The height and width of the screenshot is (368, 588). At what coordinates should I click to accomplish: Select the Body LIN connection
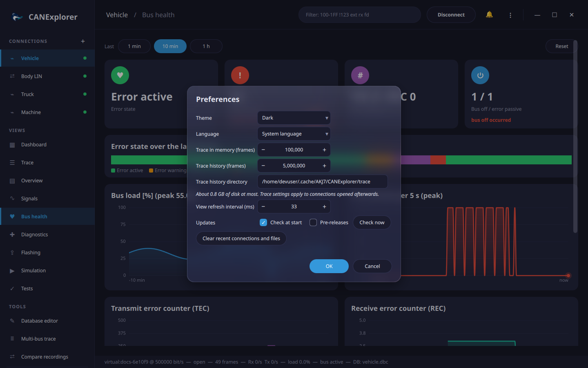coord(47,76)
